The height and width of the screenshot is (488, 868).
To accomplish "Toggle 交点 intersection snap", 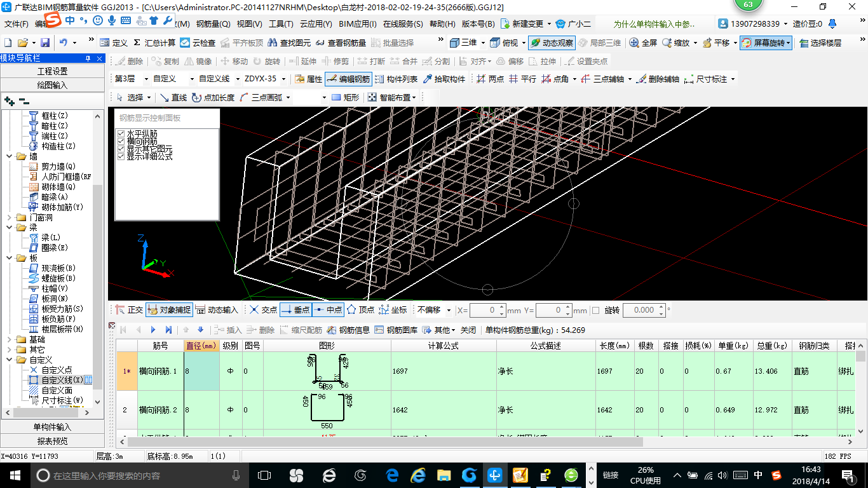I will coord(263,310).
